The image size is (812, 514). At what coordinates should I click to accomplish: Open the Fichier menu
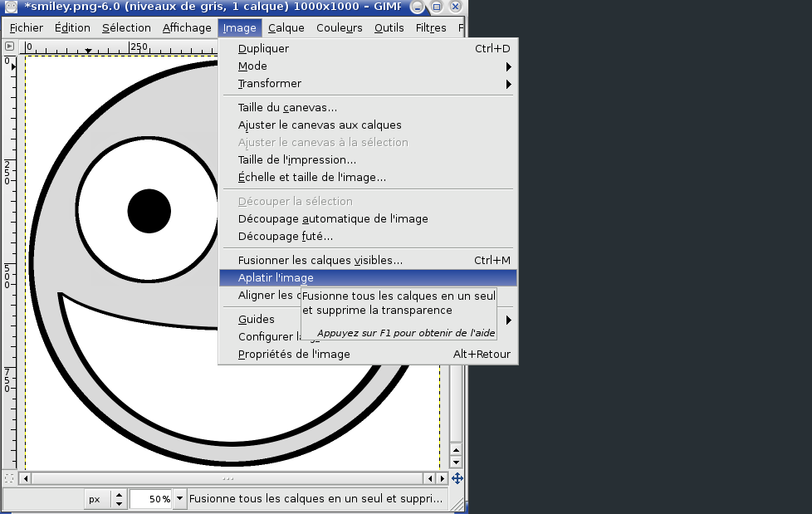pos(27,27)
